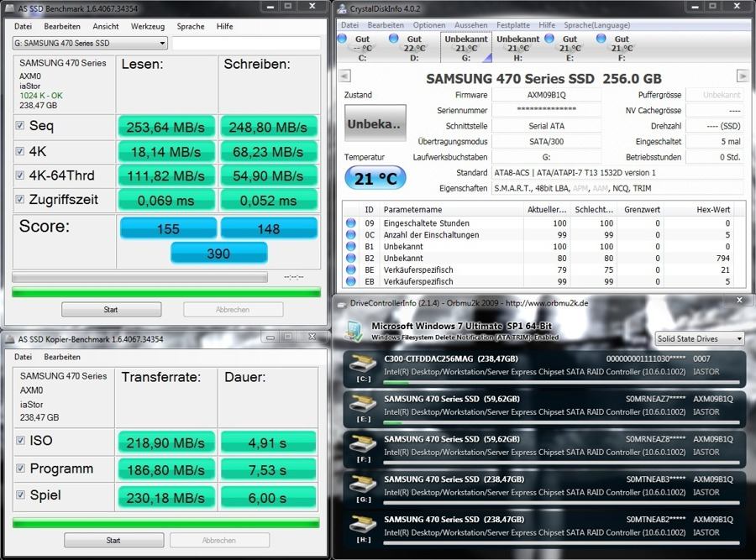Click the drive icon for C300-CTFDDAC256MAG [C:]
The image size is (756, 560).
point(363,364)
